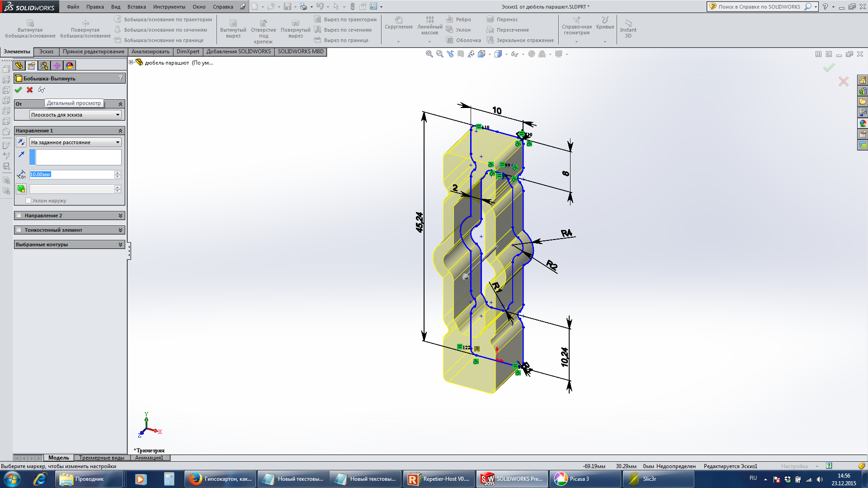Click the Вытянутый вырез button
This screenshot has height=488, width=868.
coord(233,29)
